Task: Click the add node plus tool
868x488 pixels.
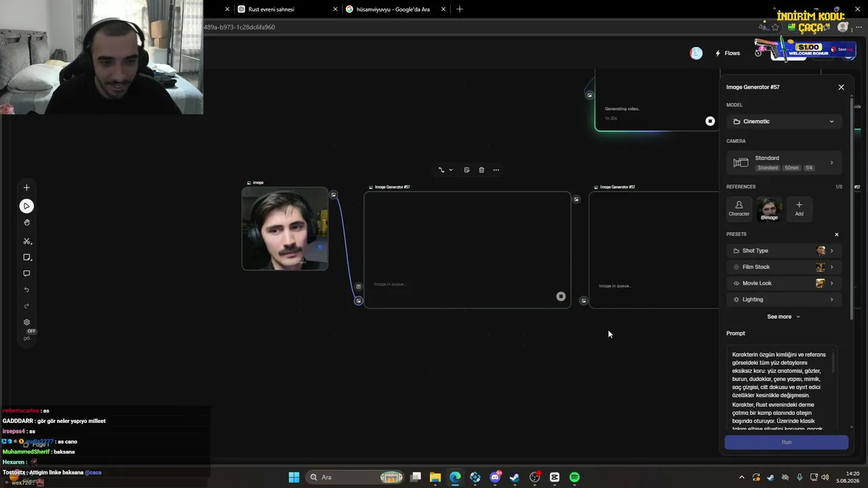Action: click(x=26, y=188)
